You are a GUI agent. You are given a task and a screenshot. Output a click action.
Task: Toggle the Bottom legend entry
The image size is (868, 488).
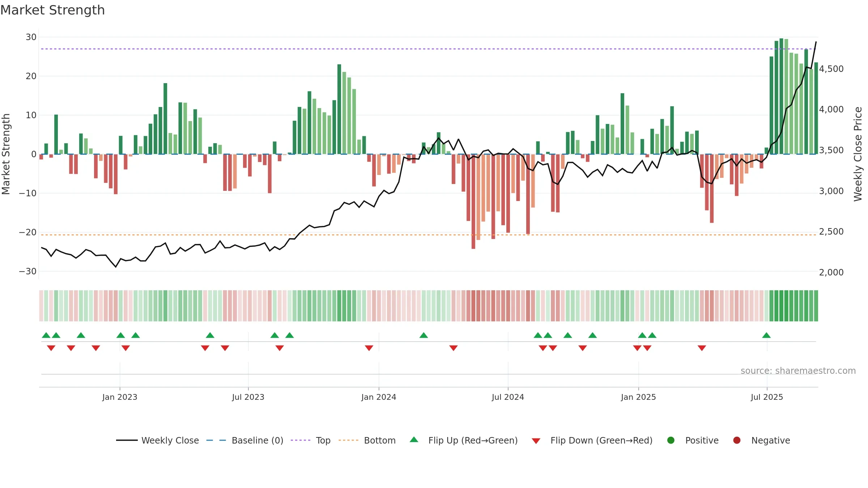click(x=367, y=440)
